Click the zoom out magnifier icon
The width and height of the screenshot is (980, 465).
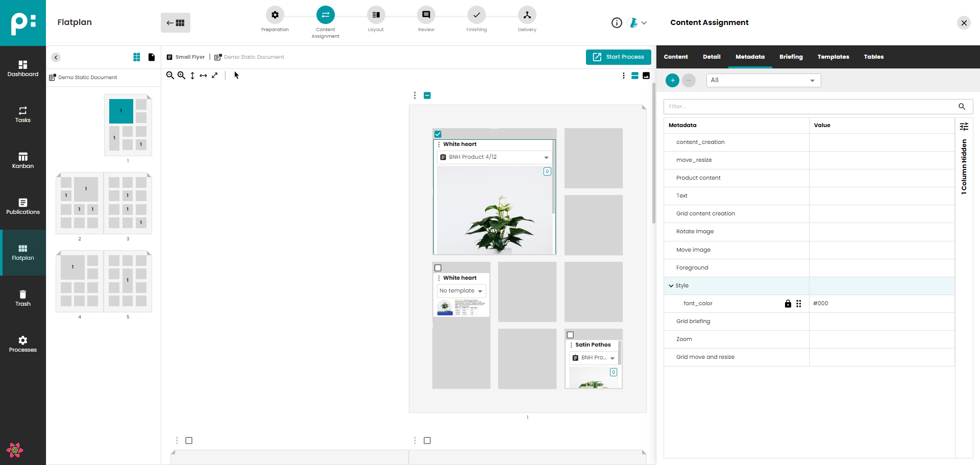170,76
